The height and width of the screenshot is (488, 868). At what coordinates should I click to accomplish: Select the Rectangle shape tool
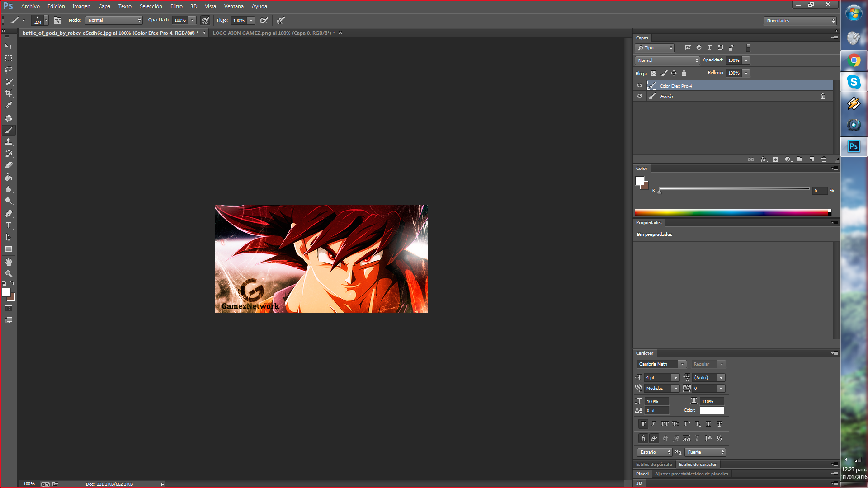9,249
